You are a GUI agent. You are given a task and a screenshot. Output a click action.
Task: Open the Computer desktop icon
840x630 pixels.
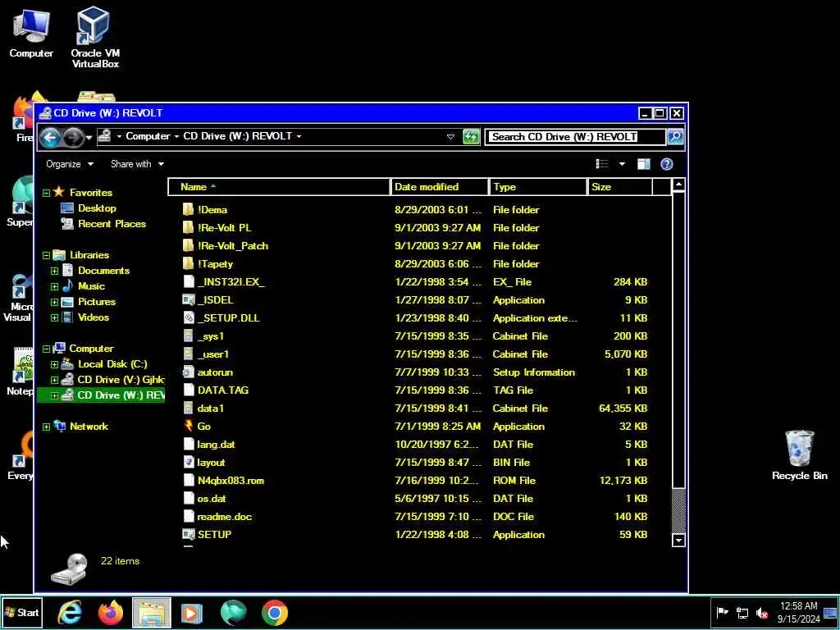click(x=31, y=32)
